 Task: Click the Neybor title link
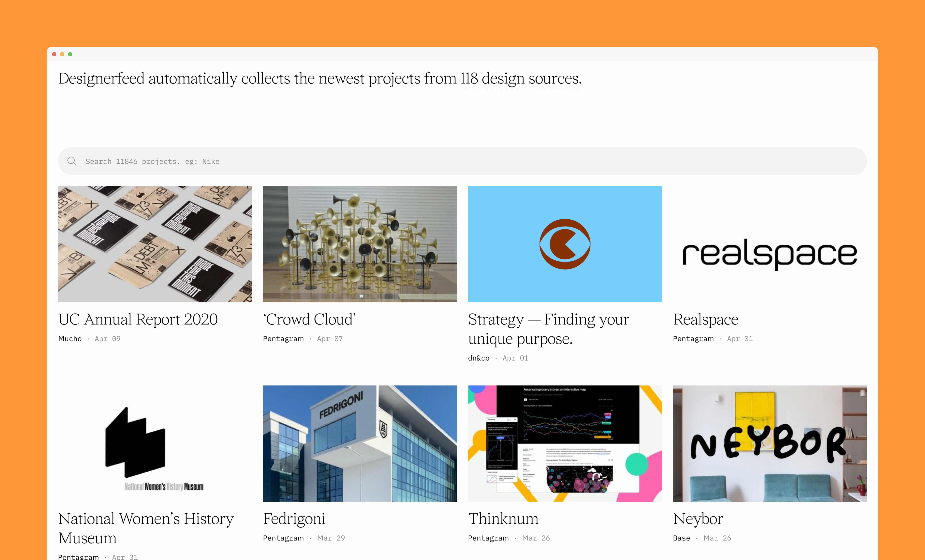pos(698,520)
